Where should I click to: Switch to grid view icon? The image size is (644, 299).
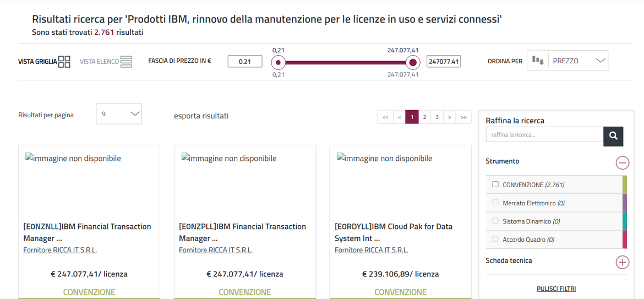[64, 62]
